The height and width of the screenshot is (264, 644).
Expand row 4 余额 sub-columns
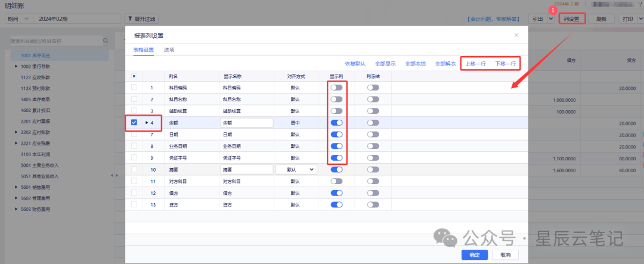click(x=147, y=122)
